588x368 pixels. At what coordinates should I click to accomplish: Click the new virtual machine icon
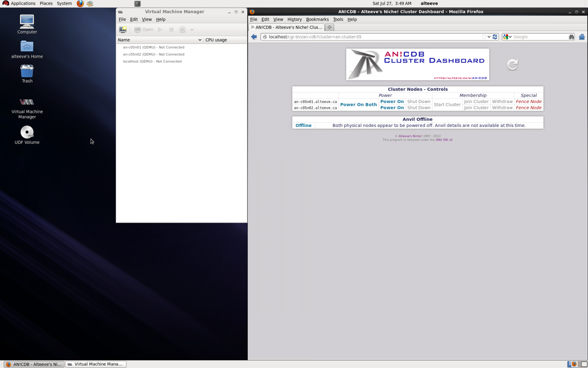[123, 29]
